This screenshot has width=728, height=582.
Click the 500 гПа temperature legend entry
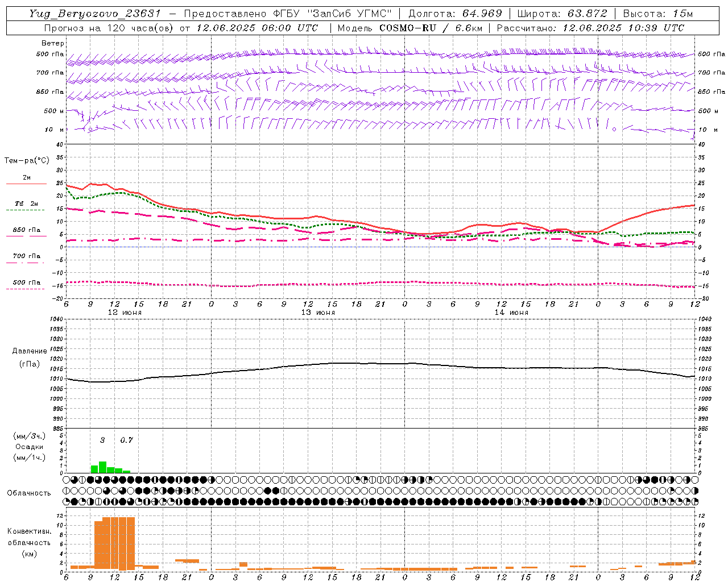[x=27, y=282]
